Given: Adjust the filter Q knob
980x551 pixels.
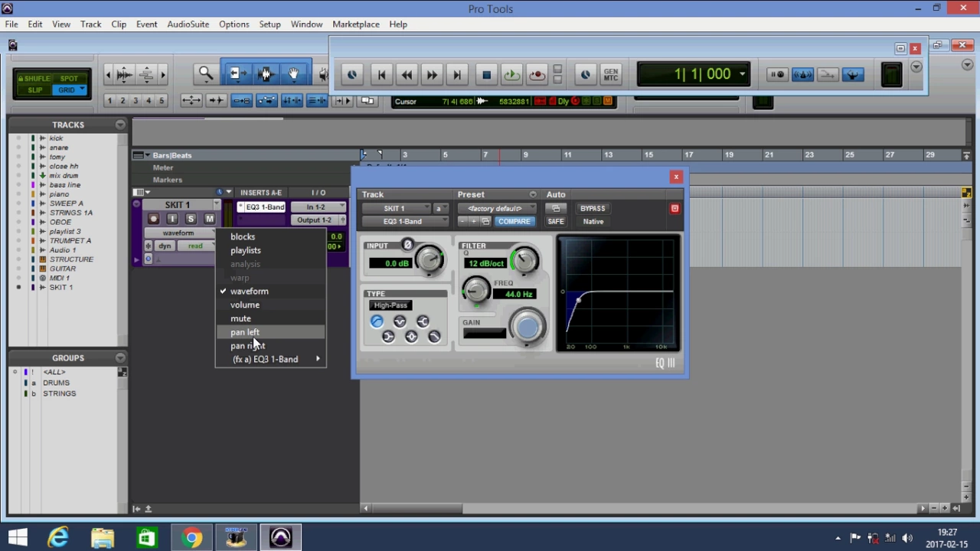Looking at the screenshot, I should pos(524,260).
